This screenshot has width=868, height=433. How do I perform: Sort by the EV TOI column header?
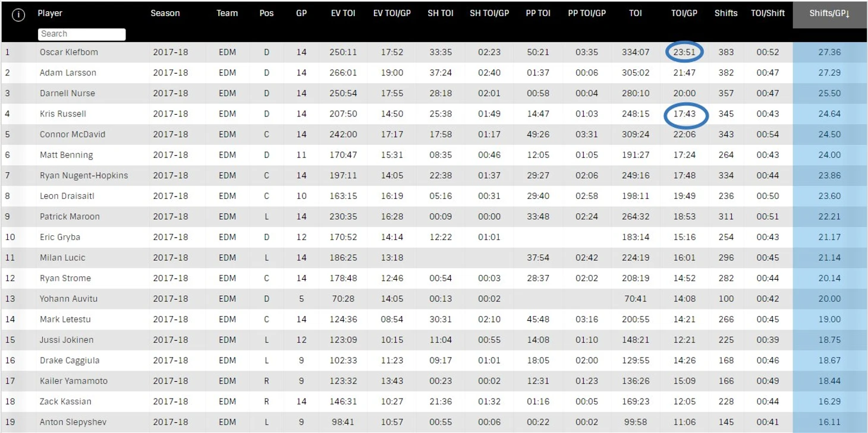tap(343, 13)
